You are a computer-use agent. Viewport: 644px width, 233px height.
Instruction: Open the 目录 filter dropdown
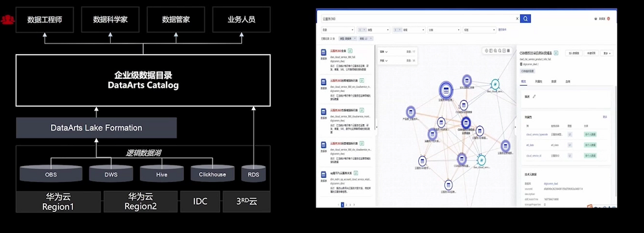coord(338,30)
